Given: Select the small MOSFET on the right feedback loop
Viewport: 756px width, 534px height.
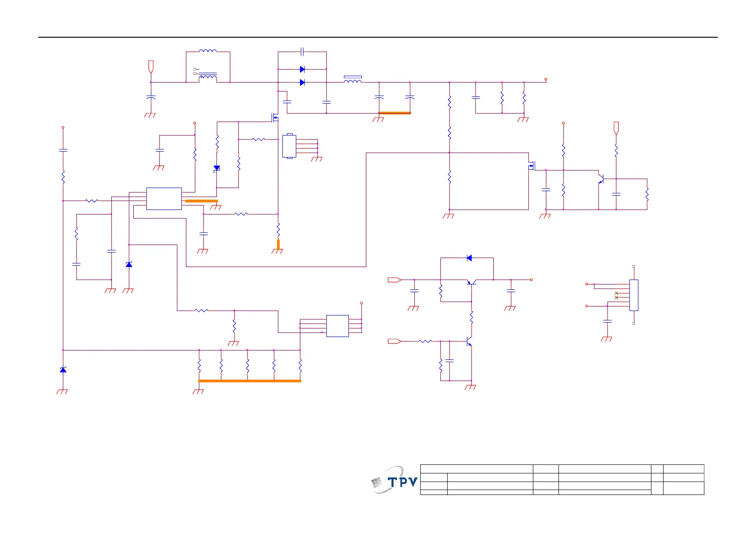Looking at the screenshot, I should pyautogui.click(x=532, y=166).
